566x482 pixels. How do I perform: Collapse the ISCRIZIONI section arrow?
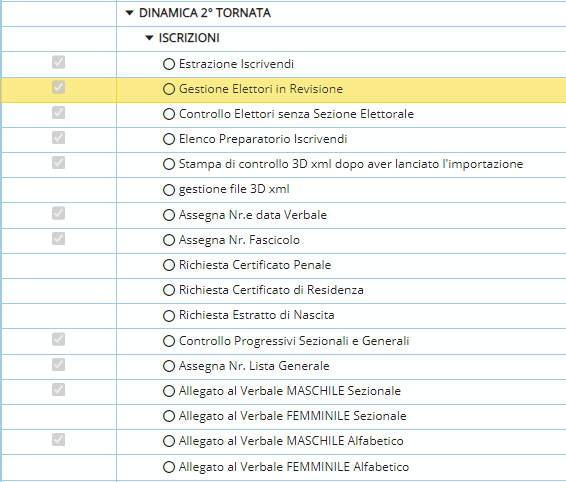[x=149, y=38]
